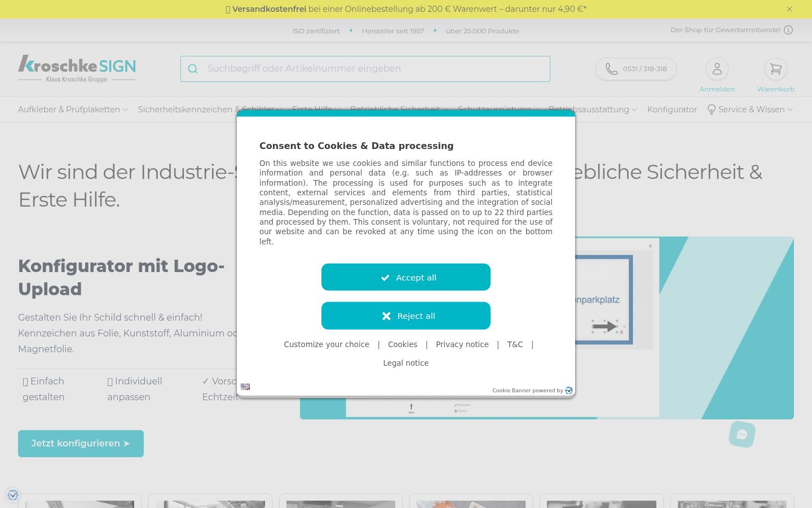
Task: Click the Kroschke SIGN logo
Action: 77,69
